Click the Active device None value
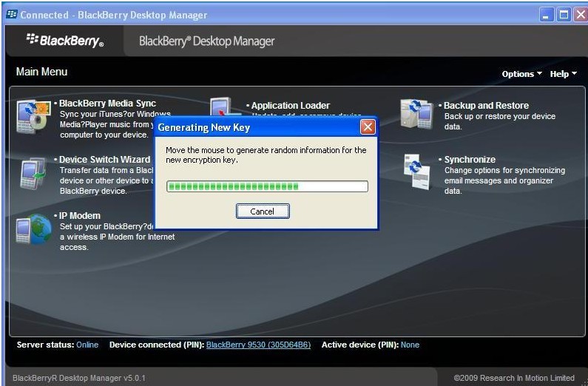This screenshot has height=386, width=588. point(410,345)
